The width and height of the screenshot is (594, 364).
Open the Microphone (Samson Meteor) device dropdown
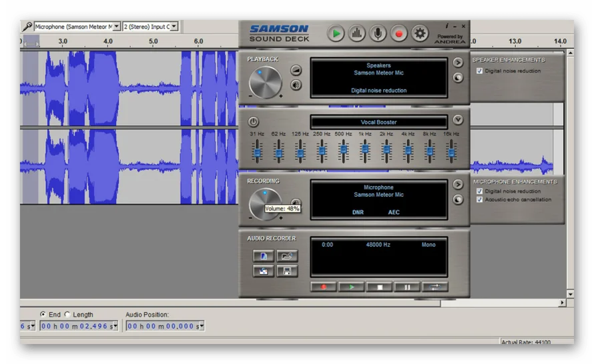(116, 27)
